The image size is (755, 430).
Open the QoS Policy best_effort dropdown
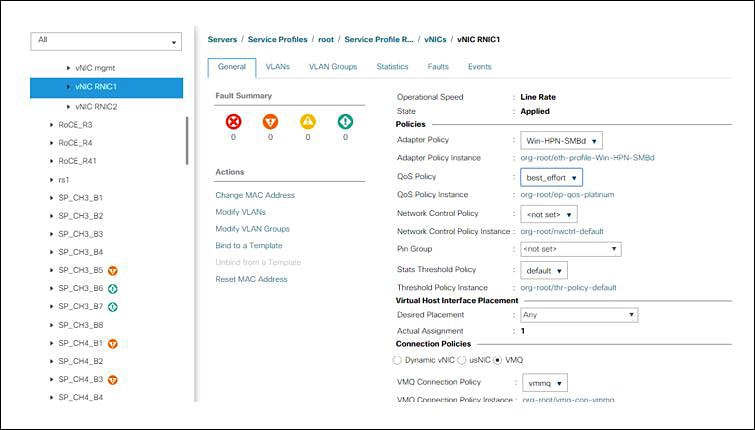coord(551,177)
